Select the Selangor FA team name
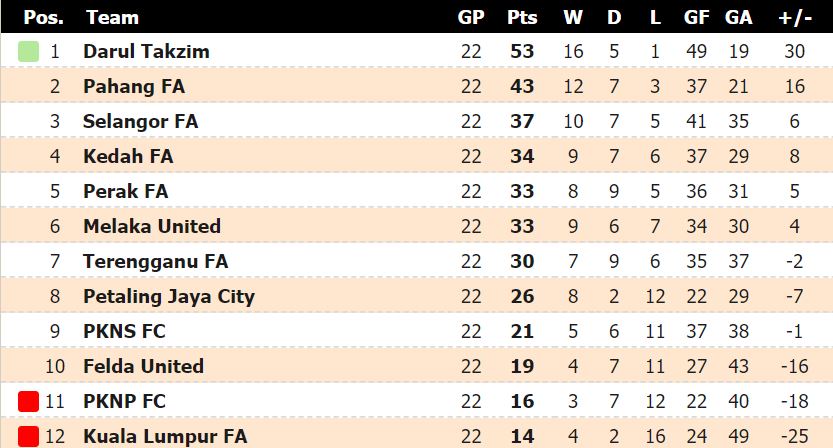 point(140,121)
